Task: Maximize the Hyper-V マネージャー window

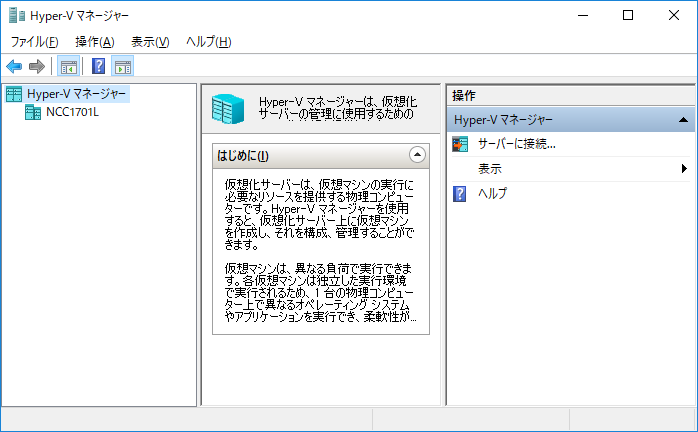Action: (x=628, y=16)
